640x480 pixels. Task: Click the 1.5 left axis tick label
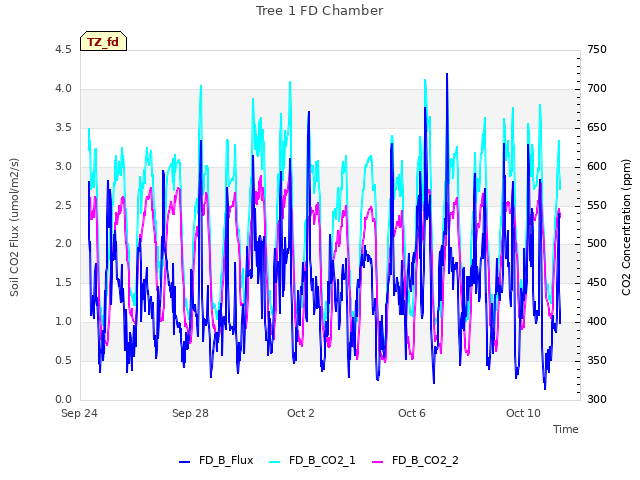(63, 282)
